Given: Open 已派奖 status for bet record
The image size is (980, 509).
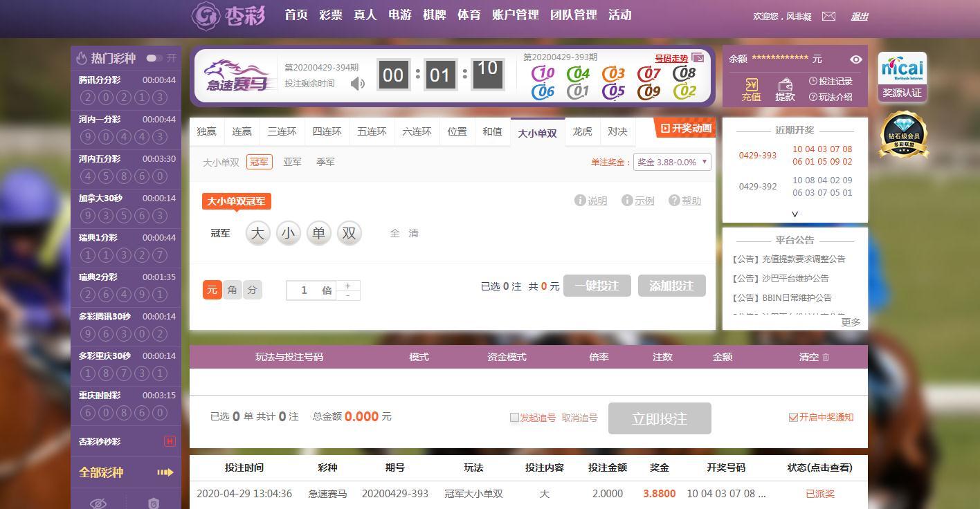Looking at the screenshot, I should click(820, 494).
